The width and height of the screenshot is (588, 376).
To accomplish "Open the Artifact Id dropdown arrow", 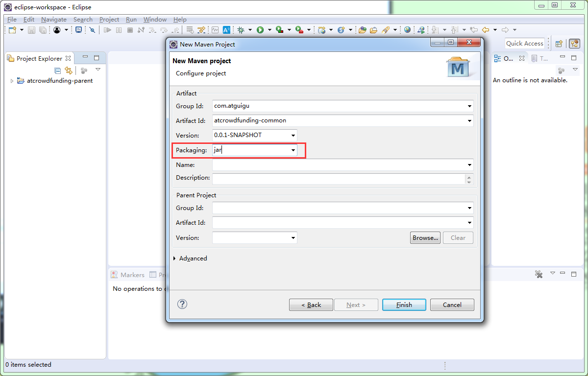I will [469, 120].
